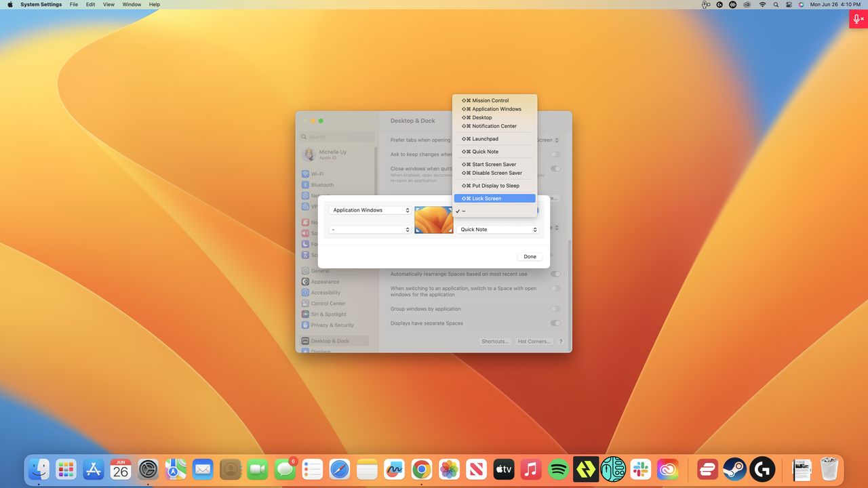Click the Hot Corners… button in Settings

click(534, 342)
